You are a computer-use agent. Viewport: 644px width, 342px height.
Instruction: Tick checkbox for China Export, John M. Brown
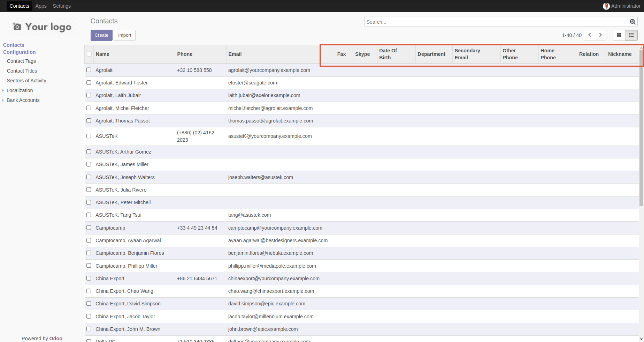[89, 329]
